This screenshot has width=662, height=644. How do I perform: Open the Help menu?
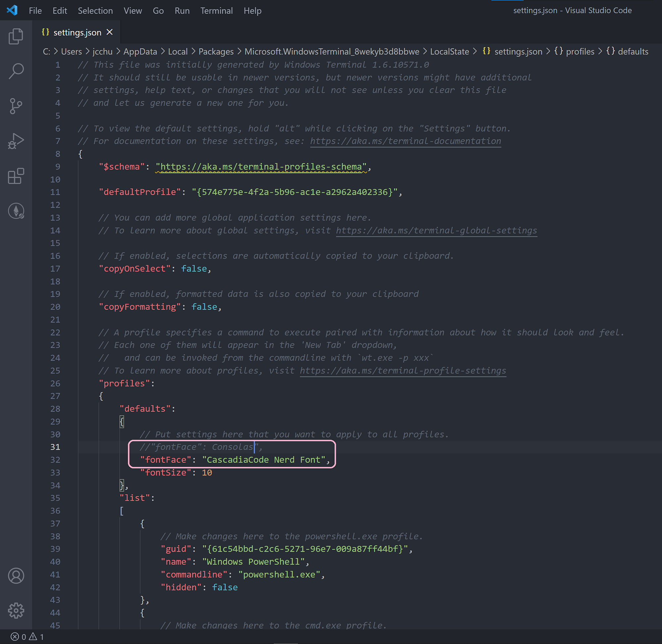(253, 11)
